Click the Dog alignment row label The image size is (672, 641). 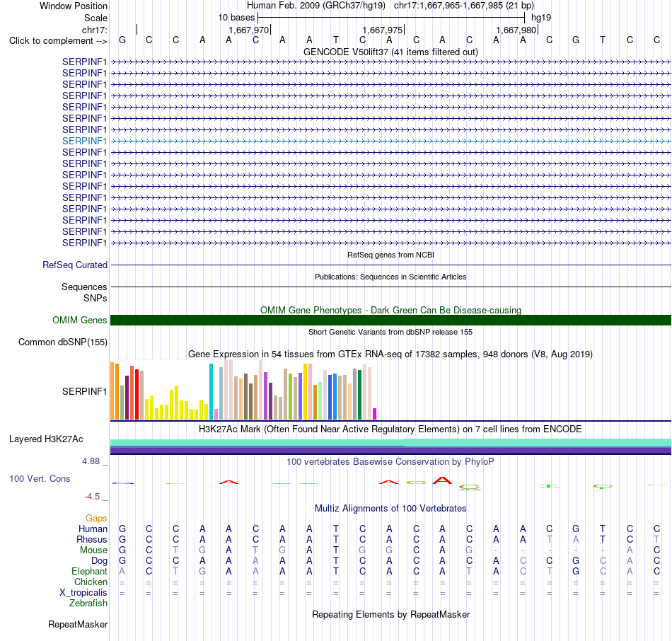click(x=99, y=561)
